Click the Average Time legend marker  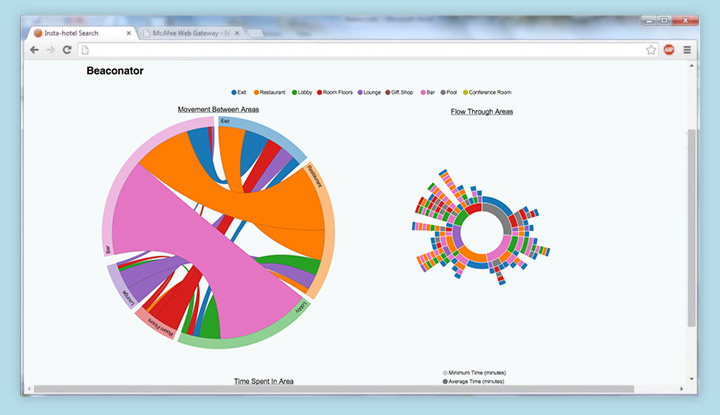(x=445, y=381)
